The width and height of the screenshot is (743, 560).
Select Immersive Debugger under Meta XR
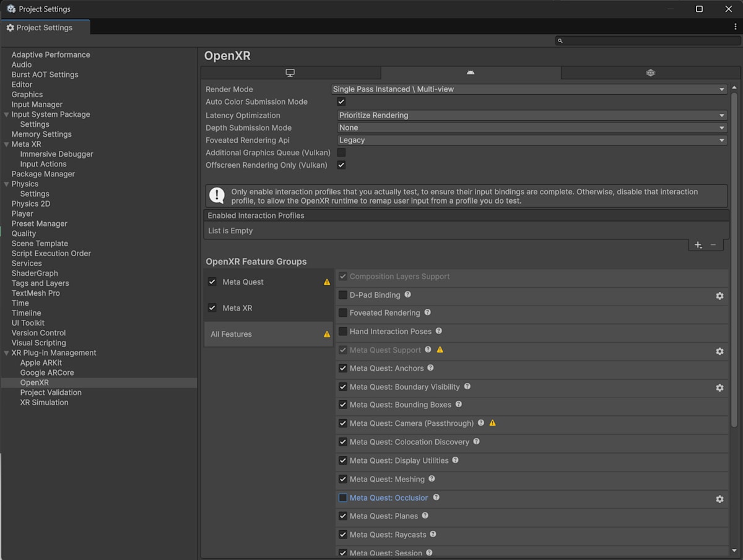pyautogui.click(x=56, y=154)
